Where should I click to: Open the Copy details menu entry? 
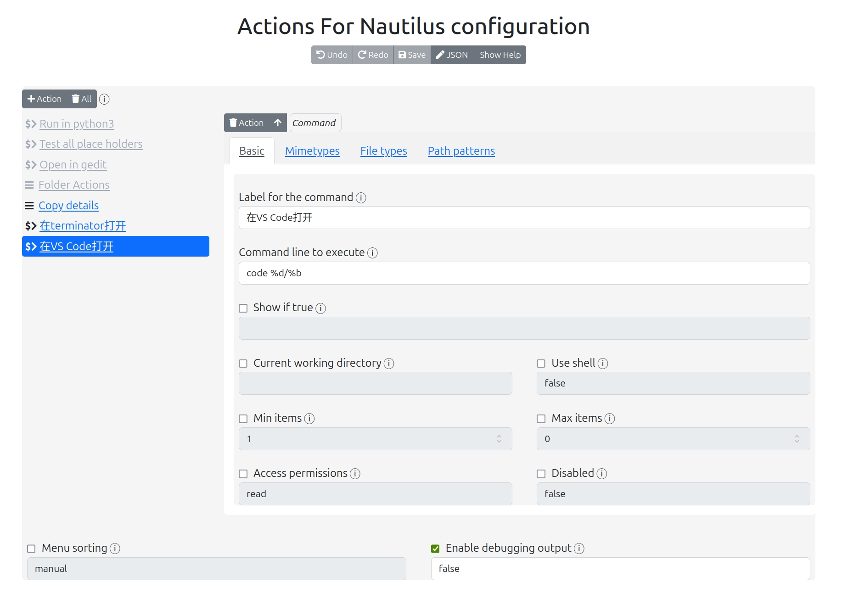(68, 206)
